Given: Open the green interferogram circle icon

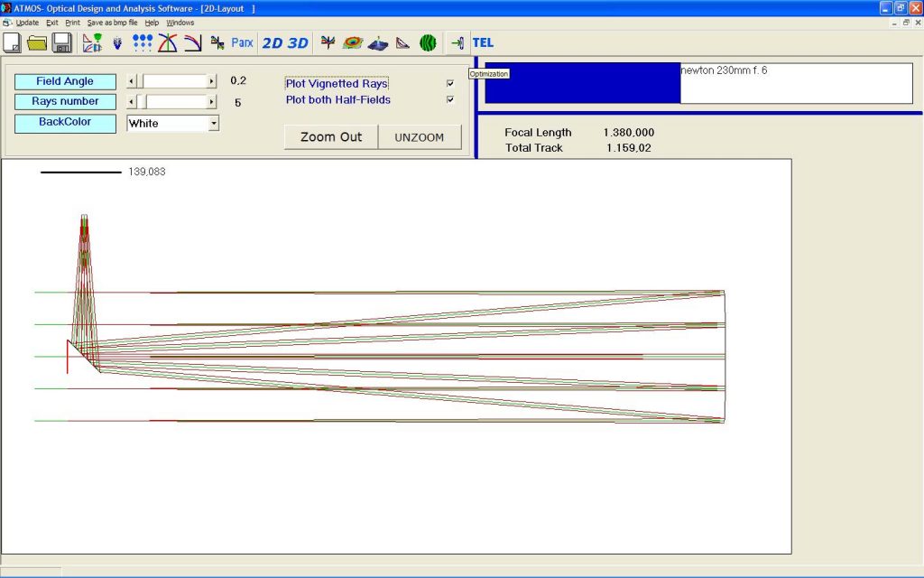Looking at the screenshot, I should [x=428, y=42].
